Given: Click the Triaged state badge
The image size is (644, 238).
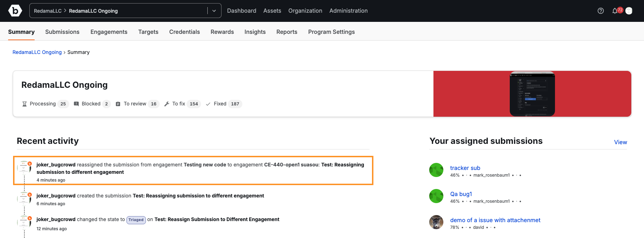Looking at the screenshot, I should click(x=136, y=220).
